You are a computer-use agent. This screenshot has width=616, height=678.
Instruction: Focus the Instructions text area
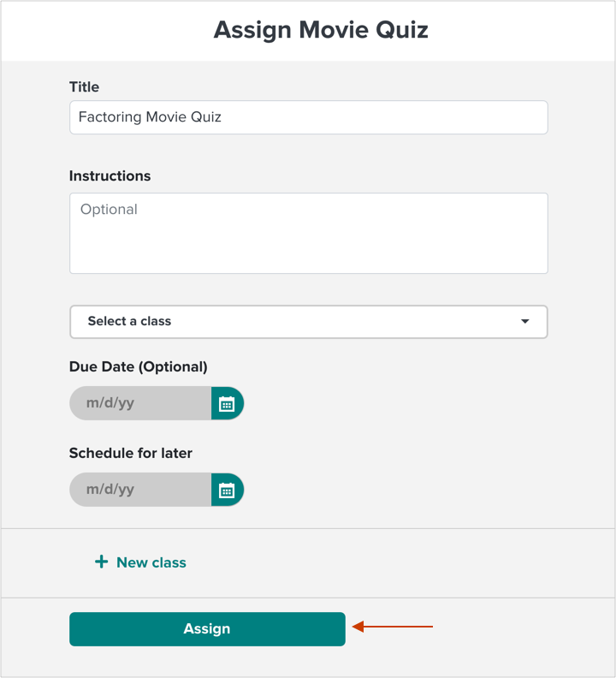309,233
